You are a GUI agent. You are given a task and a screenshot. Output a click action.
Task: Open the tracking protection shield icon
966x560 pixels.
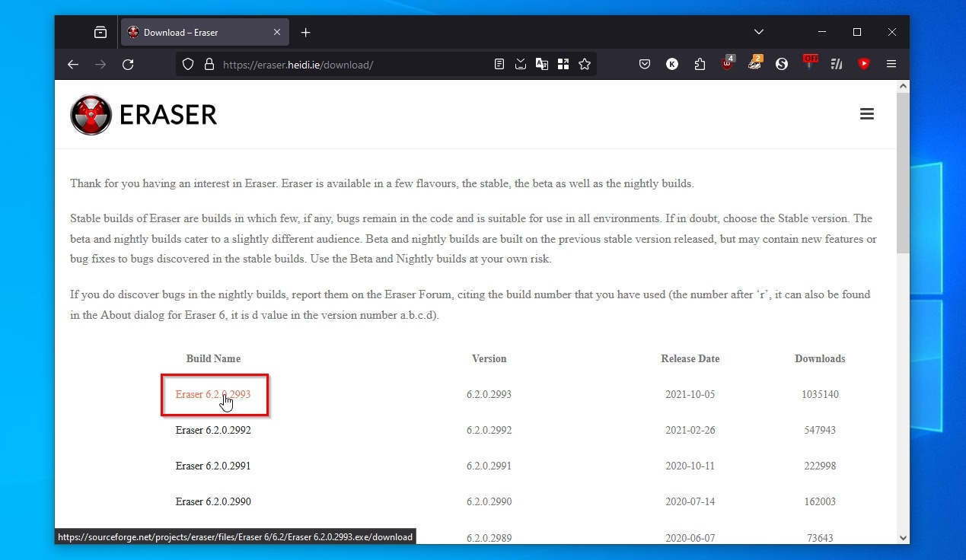pyautogui.click(x=188, y=65)
